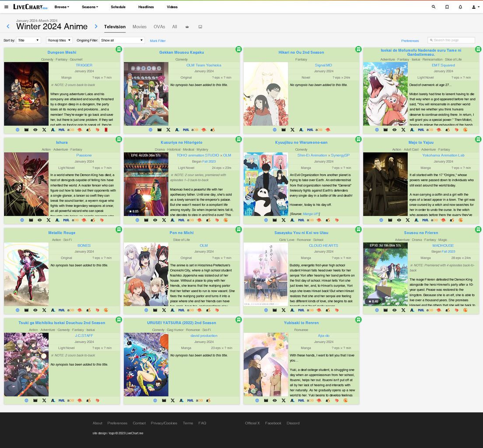Open Videos in top navigation
The image size is (483, 448).
coord(172,7)
